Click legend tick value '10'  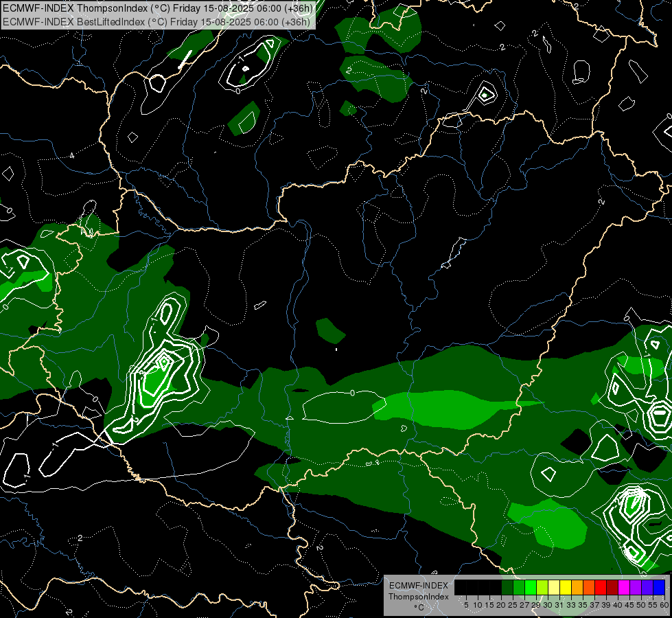pyautogui.click(x=478, y=605)
